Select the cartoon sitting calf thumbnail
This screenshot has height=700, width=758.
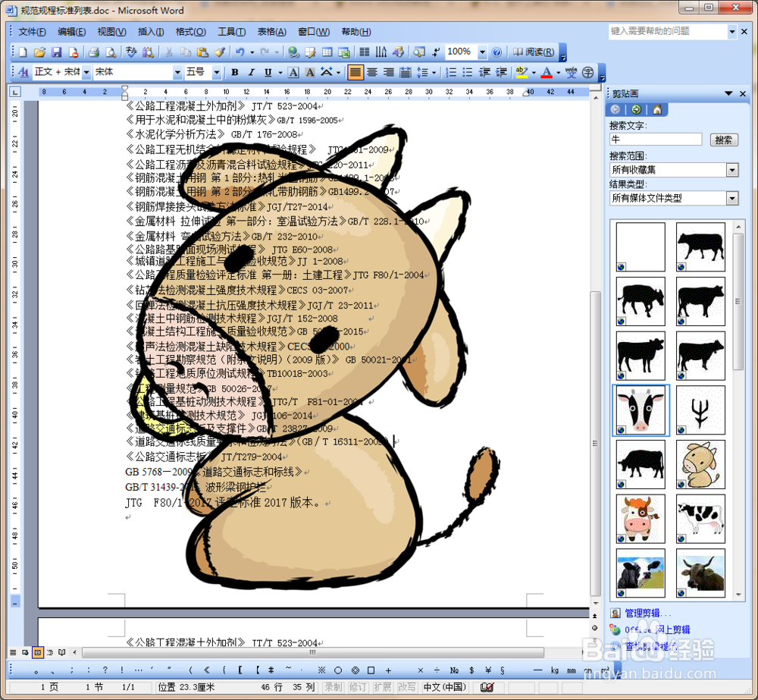pyautogui.click(x=700, y=464)
